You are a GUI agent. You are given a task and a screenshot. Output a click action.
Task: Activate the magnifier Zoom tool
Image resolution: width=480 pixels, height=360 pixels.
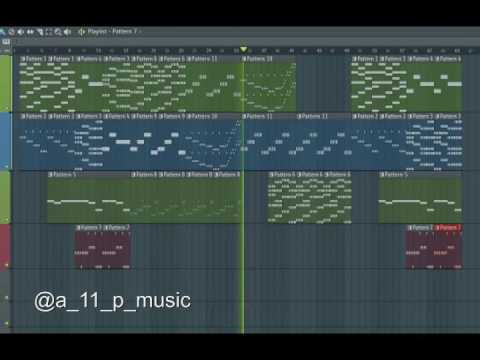[58, 32]
